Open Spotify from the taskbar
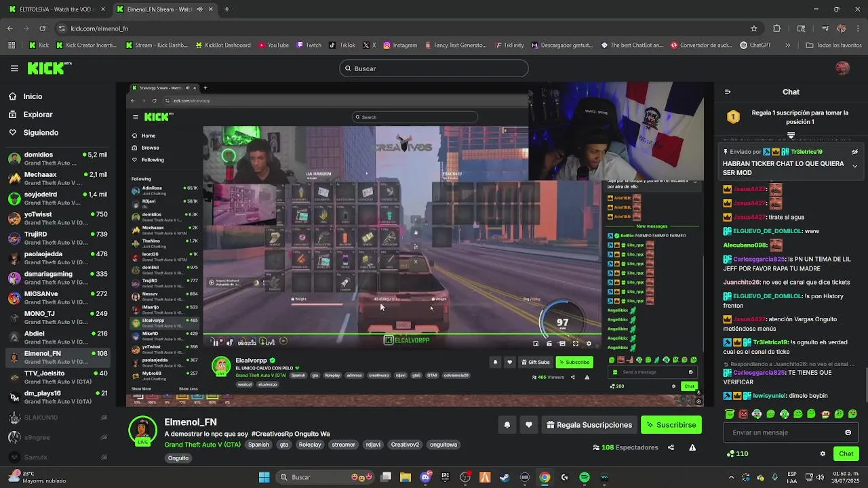Screen dimensions: 868x488 coord(585,477)
